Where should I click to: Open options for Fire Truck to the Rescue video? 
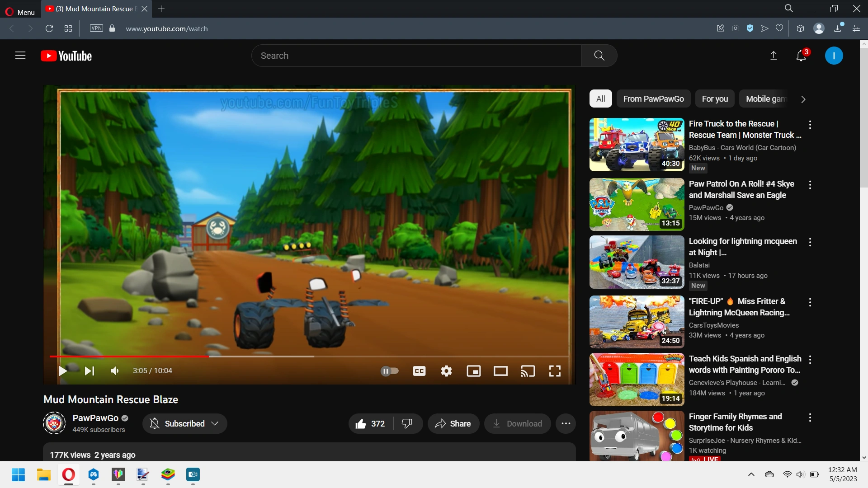[810, 124]
